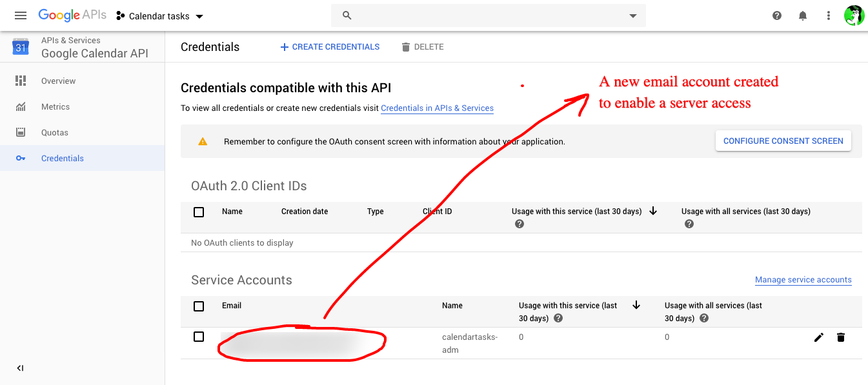The height and width of the screenshot is (385, 868).
Task: Click the Quotas icon
Action: [x=21, y=132]
